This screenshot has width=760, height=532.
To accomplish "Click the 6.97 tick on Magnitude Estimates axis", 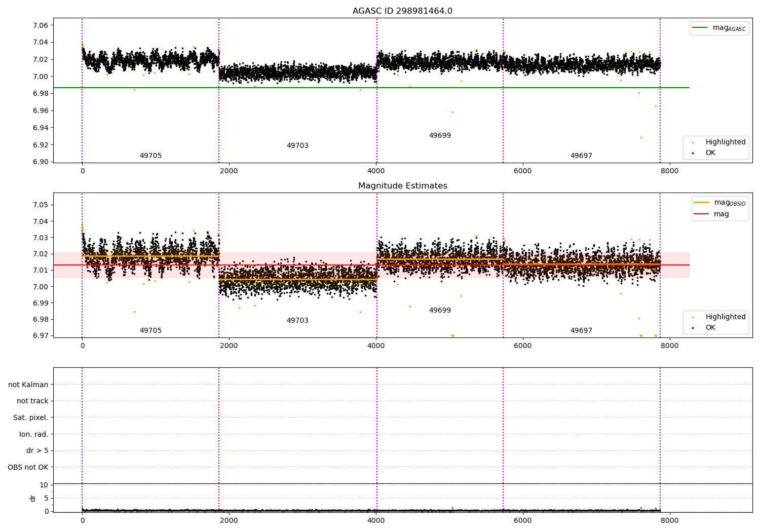I will pos(41,335).
